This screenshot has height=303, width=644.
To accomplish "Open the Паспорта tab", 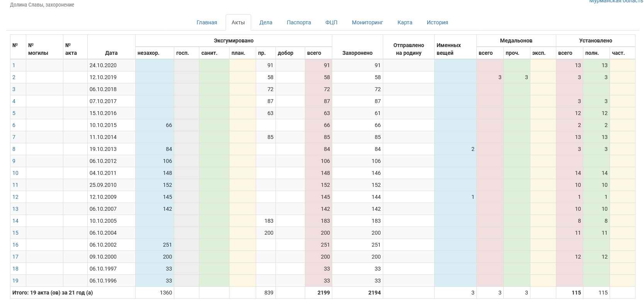I will 299,22.
